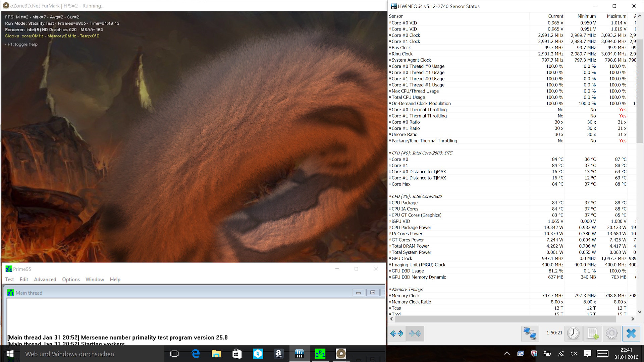Launch Microsoft Edge from taskbar
Viewport: 644px width, 362px height.
point(195,354)
